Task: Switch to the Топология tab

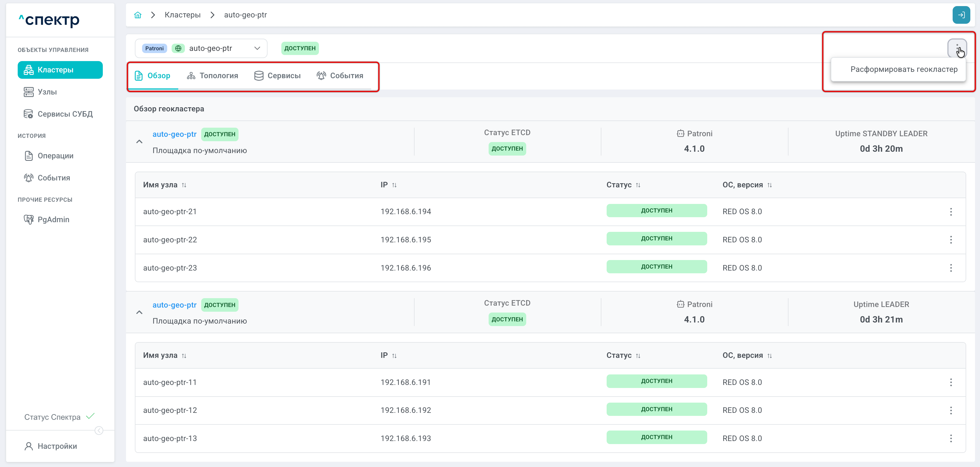Action: [x=212, y=76]
